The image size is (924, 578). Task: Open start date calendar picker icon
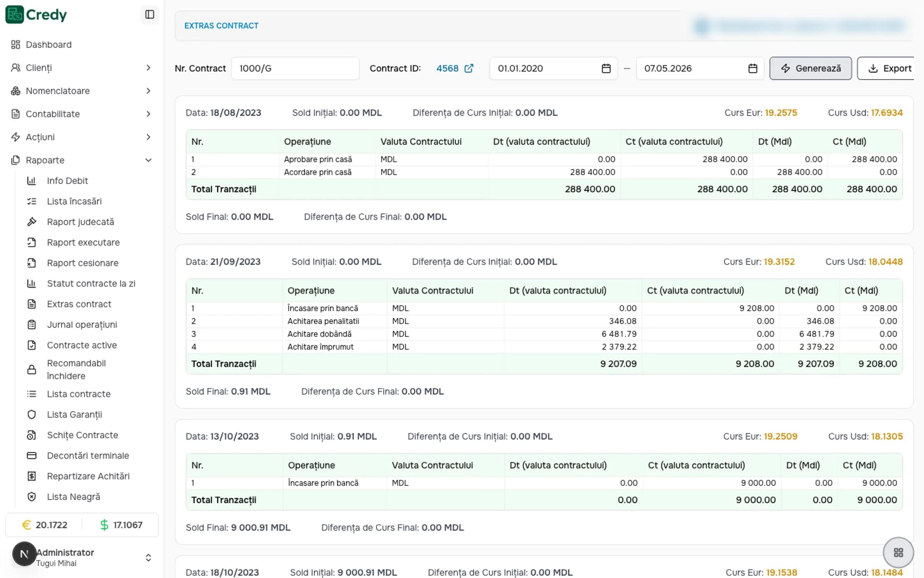click(x=606, y=68)
